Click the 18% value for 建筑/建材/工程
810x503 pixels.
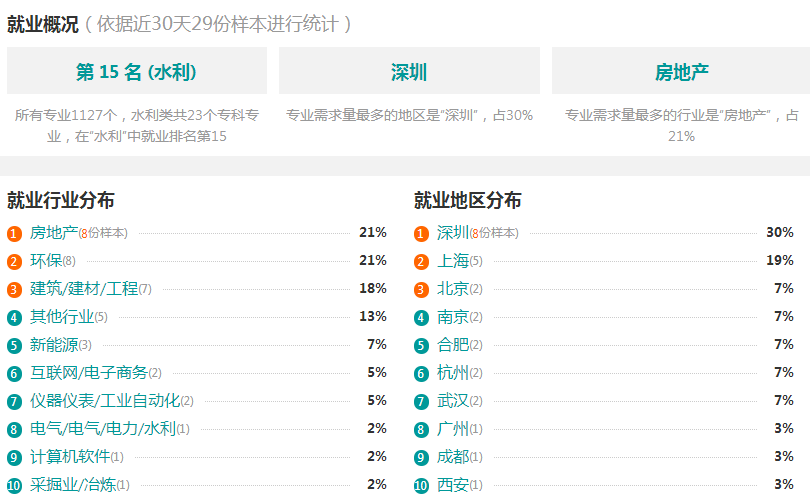(x=373, y=288)
